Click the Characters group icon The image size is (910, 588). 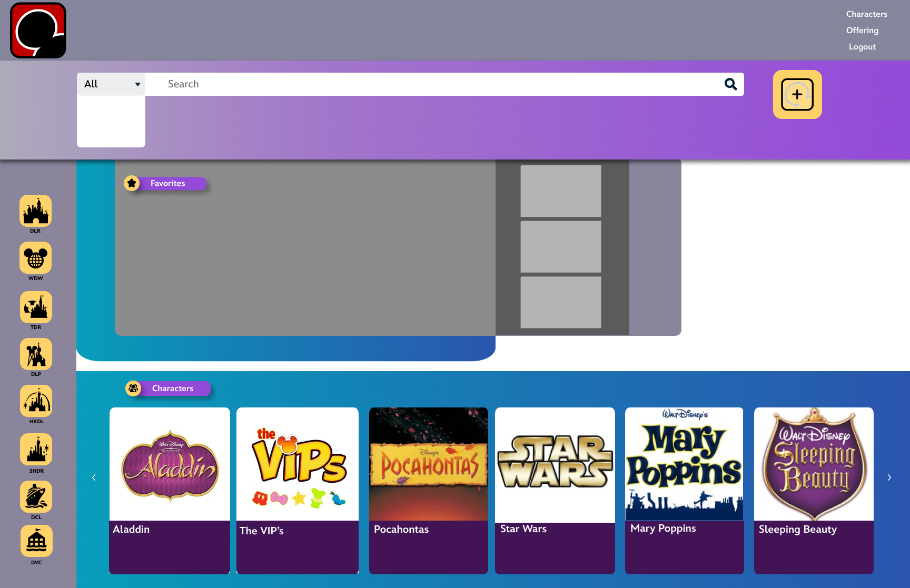[133, 388]
